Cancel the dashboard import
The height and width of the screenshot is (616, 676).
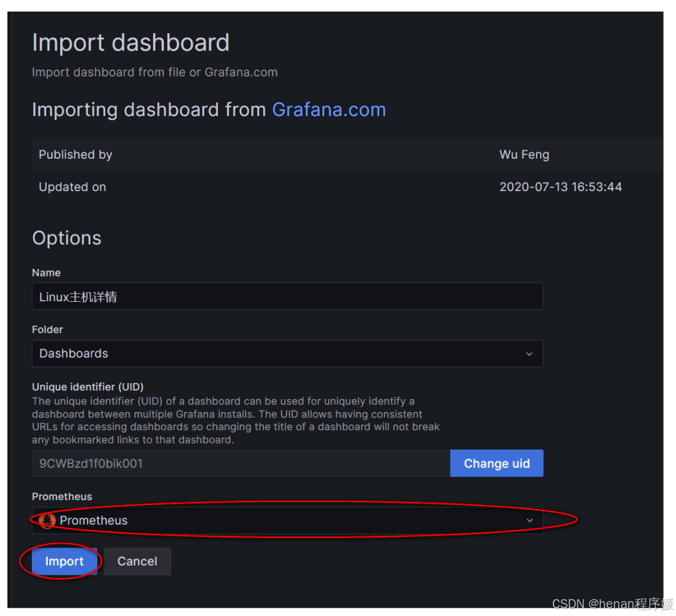tap(137, 562)
